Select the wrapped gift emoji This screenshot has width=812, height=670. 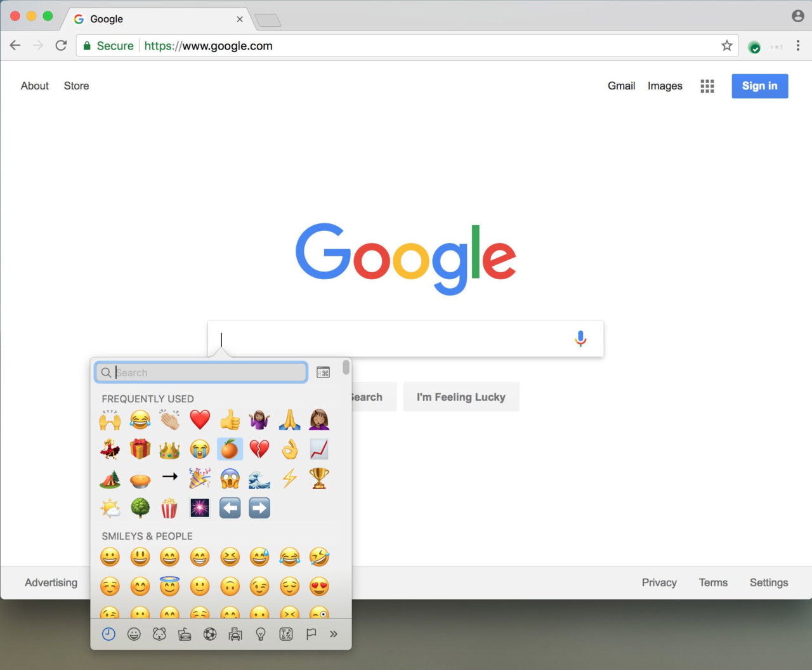pyautogui.click(x=140, y=449)
